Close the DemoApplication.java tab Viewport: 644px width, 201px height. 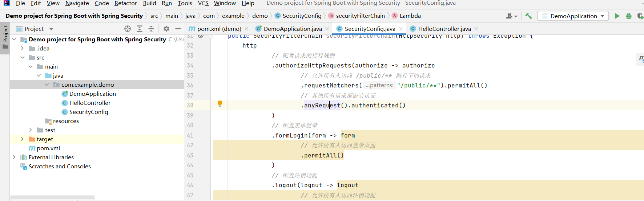tap(327, 29)
